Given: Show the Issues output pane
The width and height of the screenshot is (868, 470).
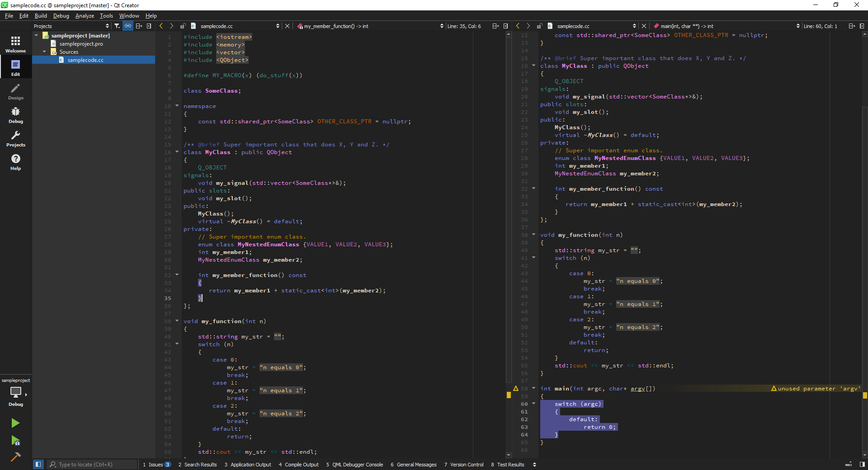Looking at the screenshot, I should pyautogui.click(x=156, y=465).
